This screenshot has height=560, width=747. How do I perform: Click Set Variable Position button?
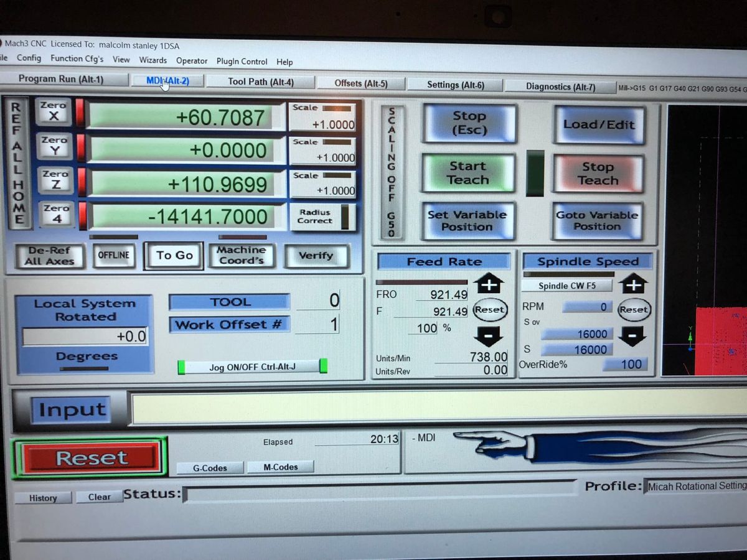click(x=467, y=221)
